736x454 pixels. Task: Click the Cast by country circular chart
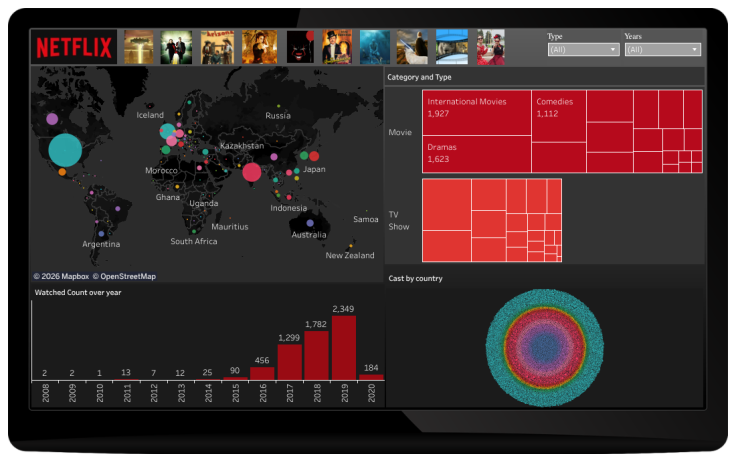(544, 348)
